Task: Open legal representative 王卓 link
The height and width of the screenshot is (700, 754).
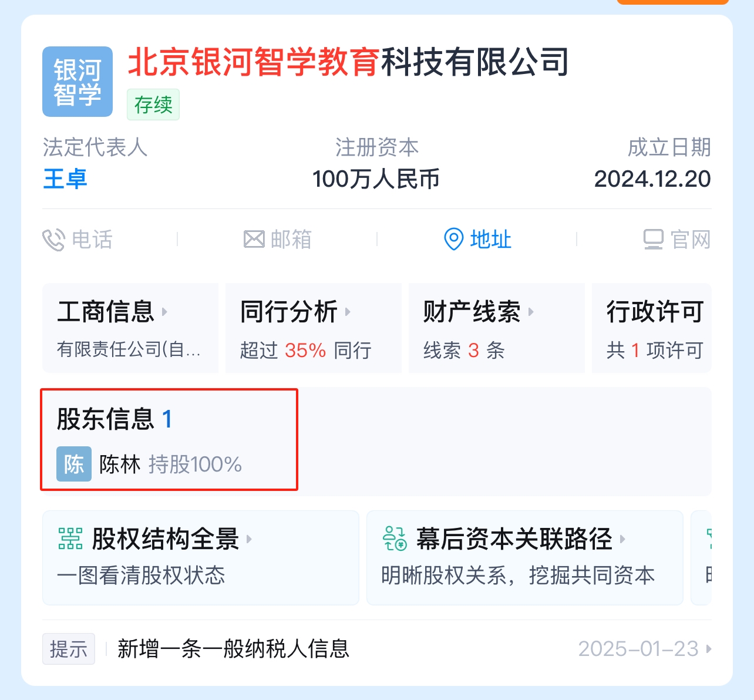Action: click(x=65, y=179)
